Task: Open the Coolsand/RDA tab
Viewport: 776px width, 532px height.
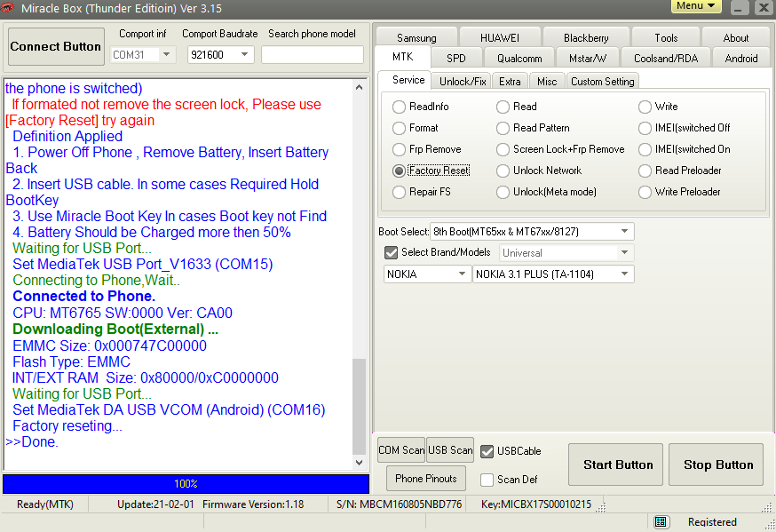Action: 666,59
